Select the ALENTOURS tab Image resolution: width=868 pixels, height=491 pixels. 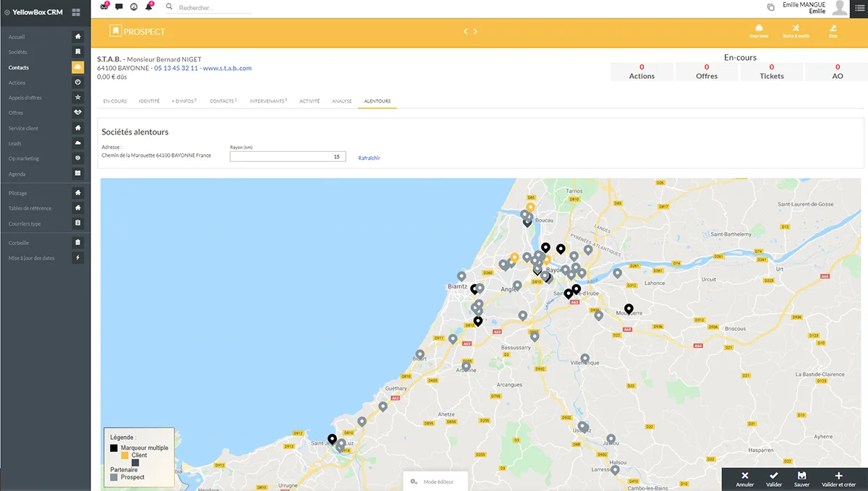point(378,101)
